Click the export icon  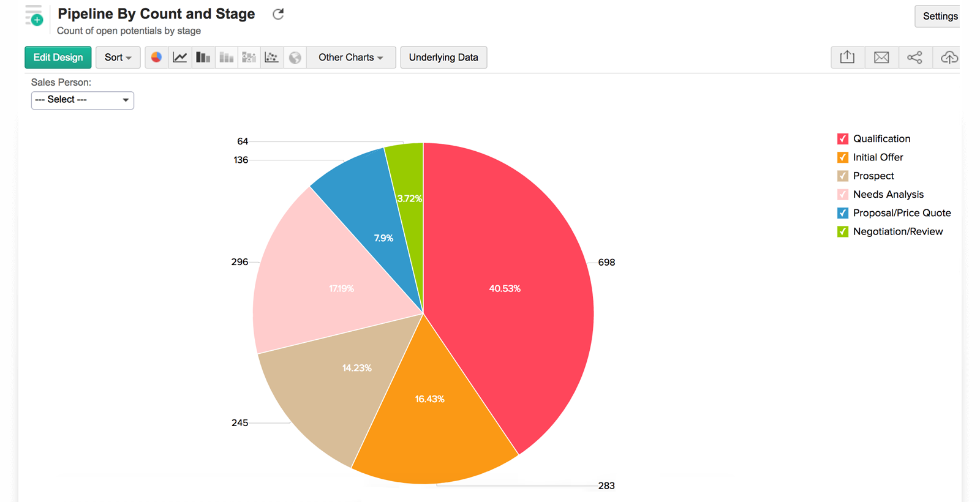coord(848,58)
